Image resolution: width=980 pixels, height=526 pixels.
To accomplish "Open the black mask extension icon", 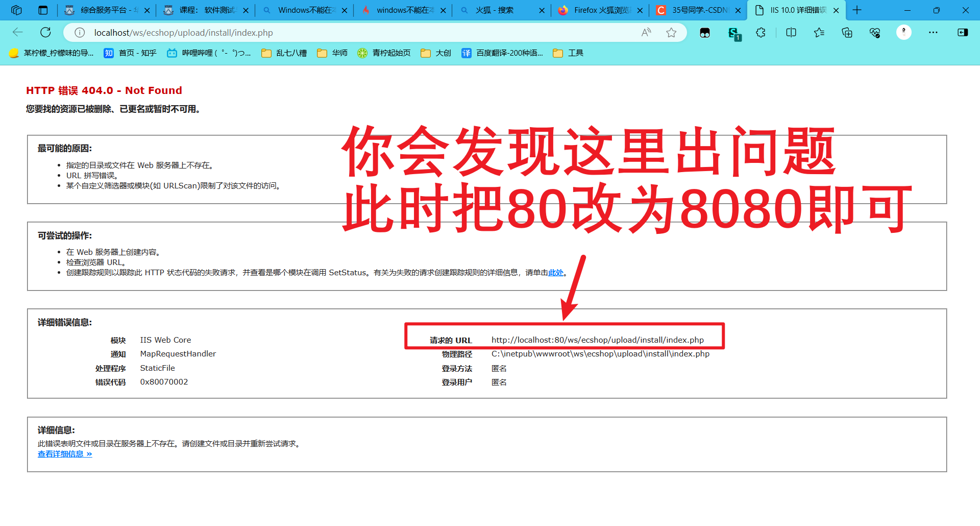I will click(x=705, y=33).
